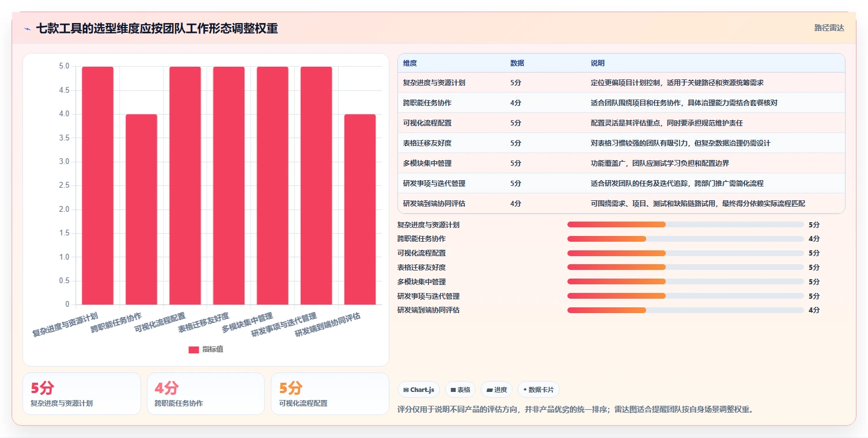Click the progress bar for 跨职能任务协作
868x438 pixels.
[x=685, y=239]
